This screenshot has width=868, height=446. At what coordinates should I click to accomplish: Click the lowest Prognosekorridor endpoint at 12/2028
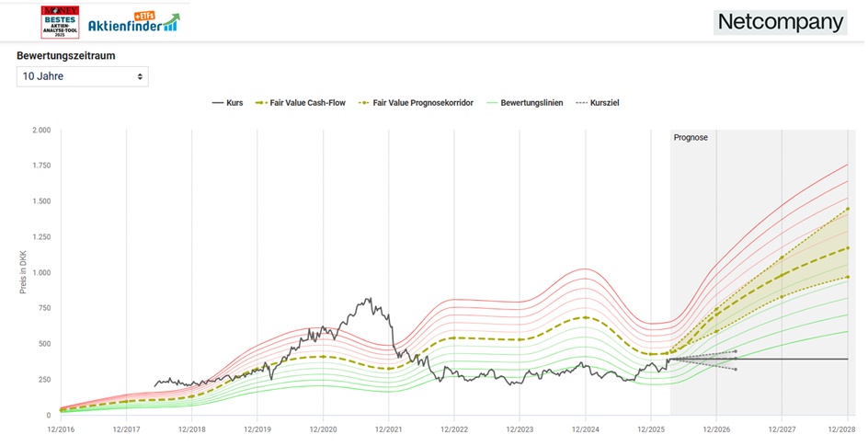point(847,277)
